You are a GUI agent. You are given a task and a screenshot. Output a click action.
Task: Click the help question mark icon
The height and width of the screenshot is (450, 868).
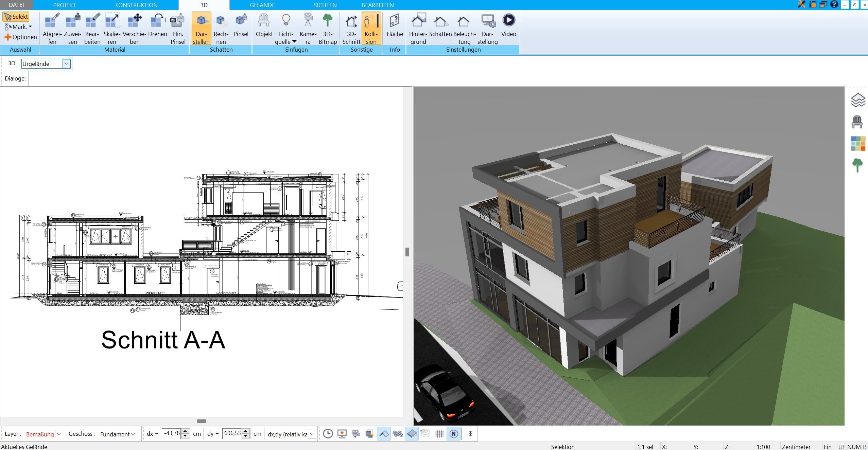(834, 4)
